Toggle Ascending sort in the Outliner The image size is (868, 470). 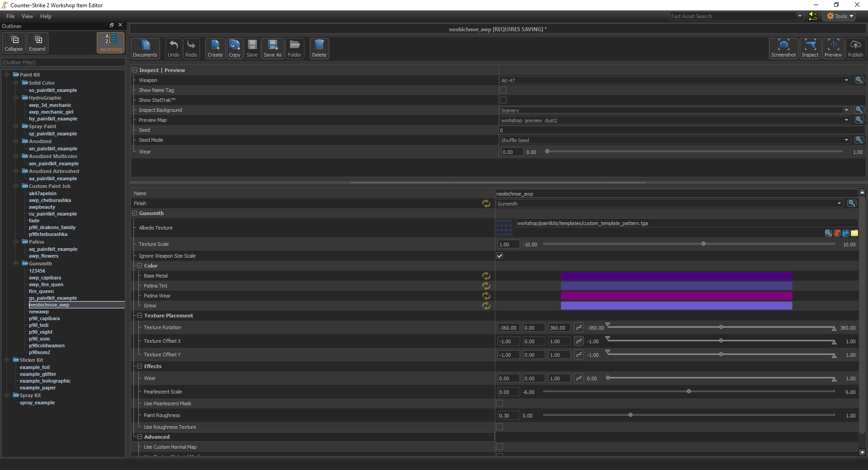[x=111, y=43]
